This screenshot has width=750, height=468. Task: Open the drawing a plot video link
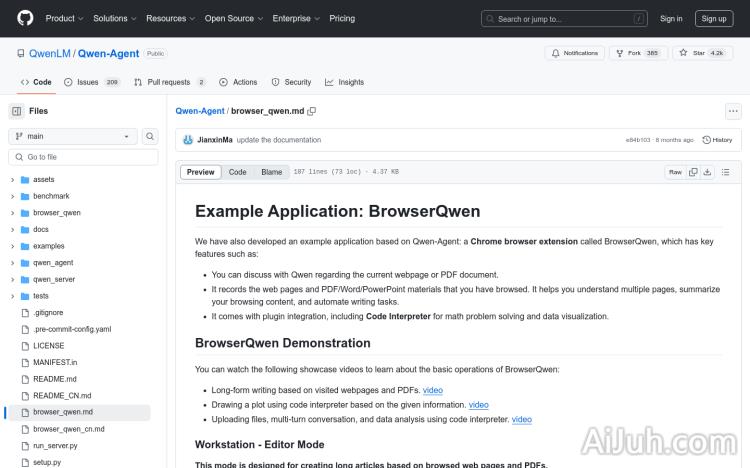point(478,405)
